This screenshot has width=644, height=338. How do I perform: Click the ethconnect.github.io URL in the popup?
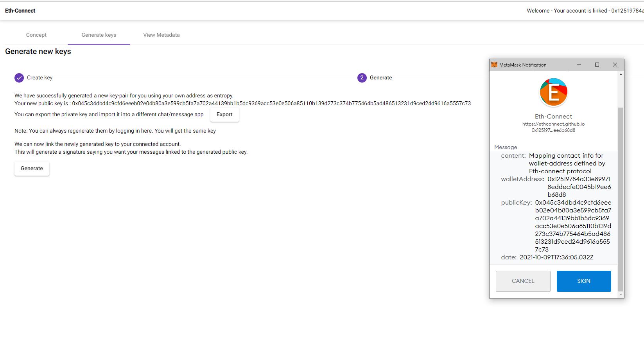point(553,124)
